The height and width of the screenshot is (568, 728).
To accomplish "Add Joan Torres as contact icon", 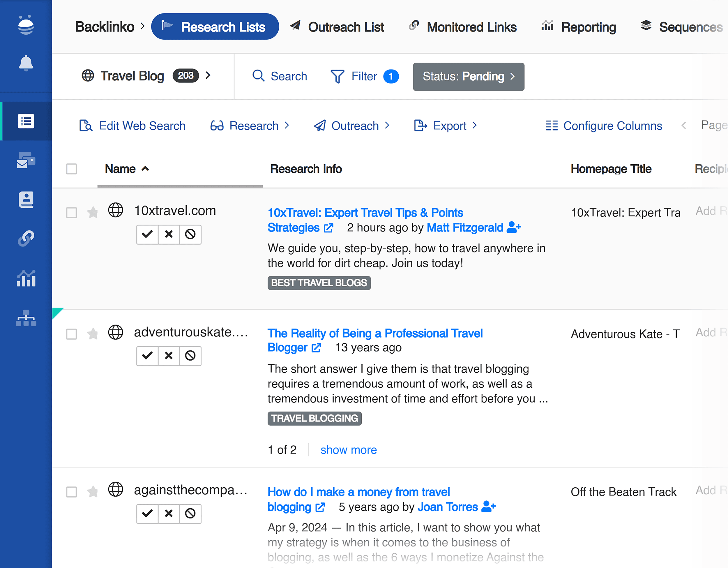I will pos(489,507).
